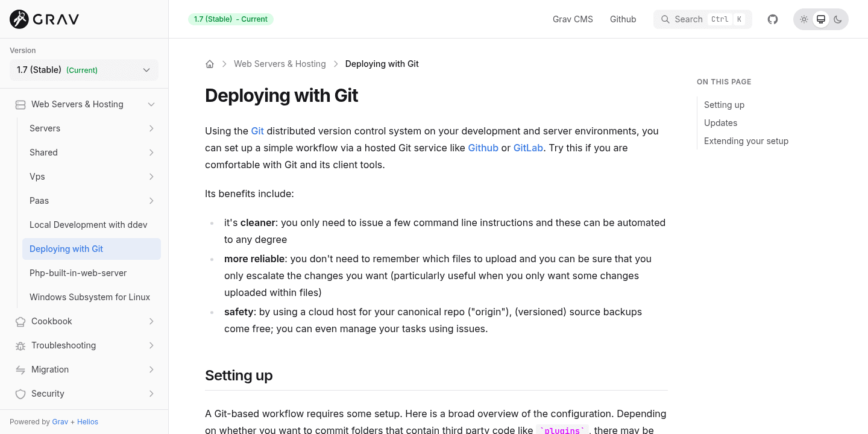868x434 pixels.
Task: Open the Version selection dropdown
Action: pyautogui.click(x=84, y=70)
